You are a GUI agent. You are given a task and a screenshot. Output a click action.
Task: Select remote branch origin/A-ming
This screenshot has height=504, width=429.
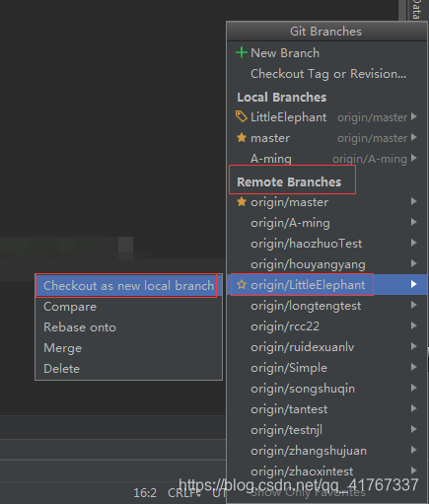tap(326, 222)
